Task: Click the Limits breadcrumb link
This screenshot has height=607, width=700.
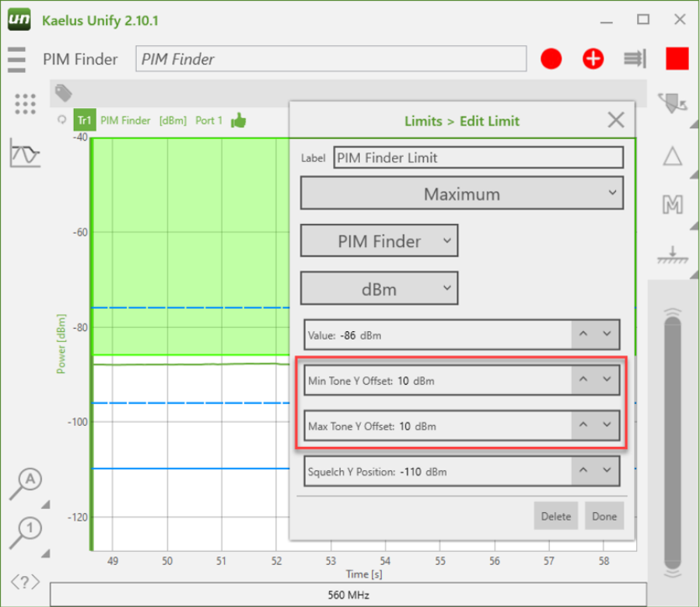Action: 423,121
